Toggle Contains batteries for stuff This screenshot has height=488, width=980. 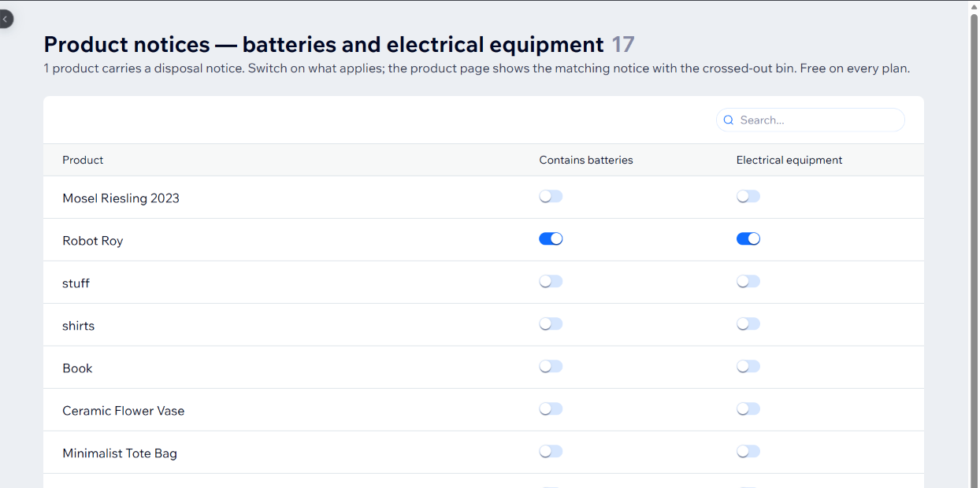tap(551, 282)
